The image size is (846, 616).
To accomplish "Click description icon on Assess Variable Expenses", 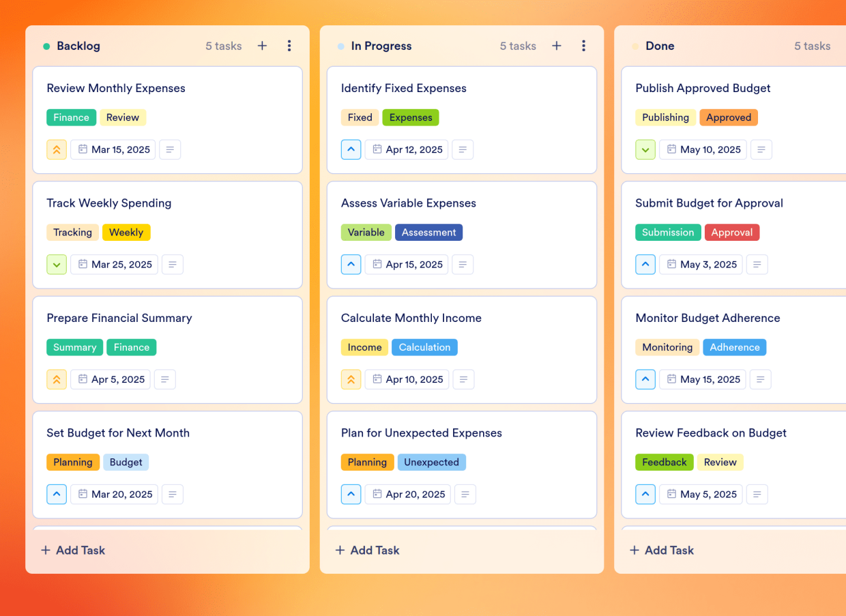I will (463, 265).
